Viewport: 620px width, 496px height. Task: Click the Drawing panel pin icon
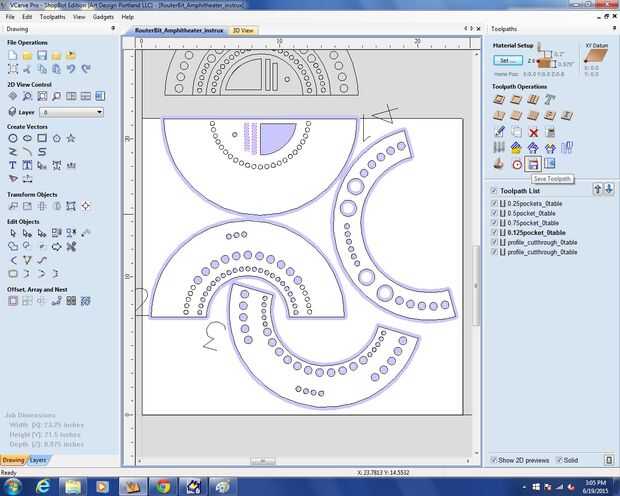click(113, 28)
